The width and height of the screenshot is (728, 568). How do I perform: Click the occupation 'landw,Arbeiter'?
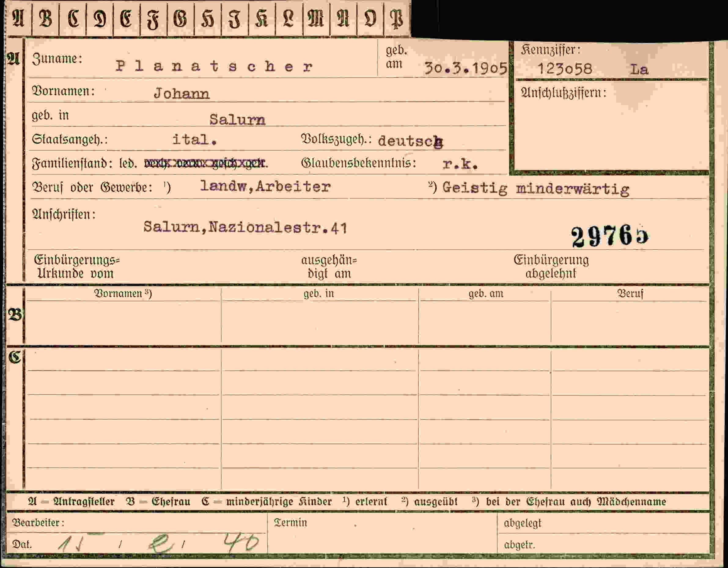click(x=265, y=186)
